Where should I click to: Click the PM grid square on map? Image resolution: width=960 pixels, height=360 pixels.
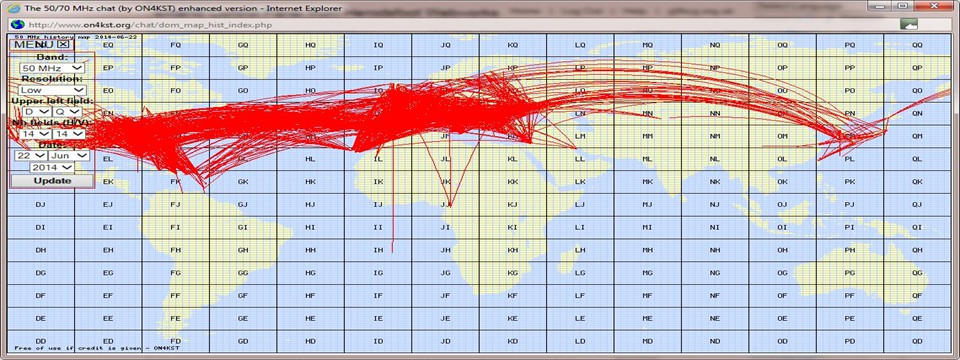pos(849,137)
